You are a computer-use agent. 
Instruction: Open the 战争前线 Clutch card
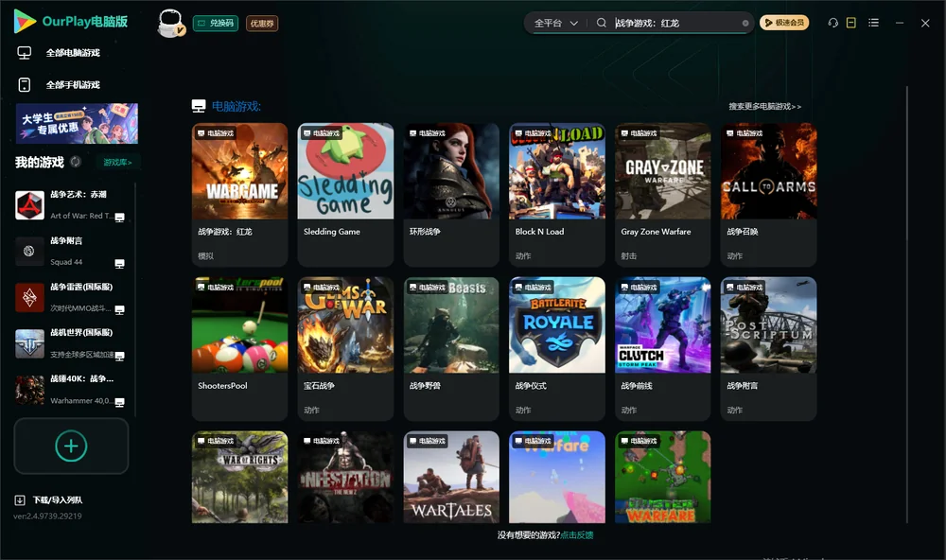(663, 348)
